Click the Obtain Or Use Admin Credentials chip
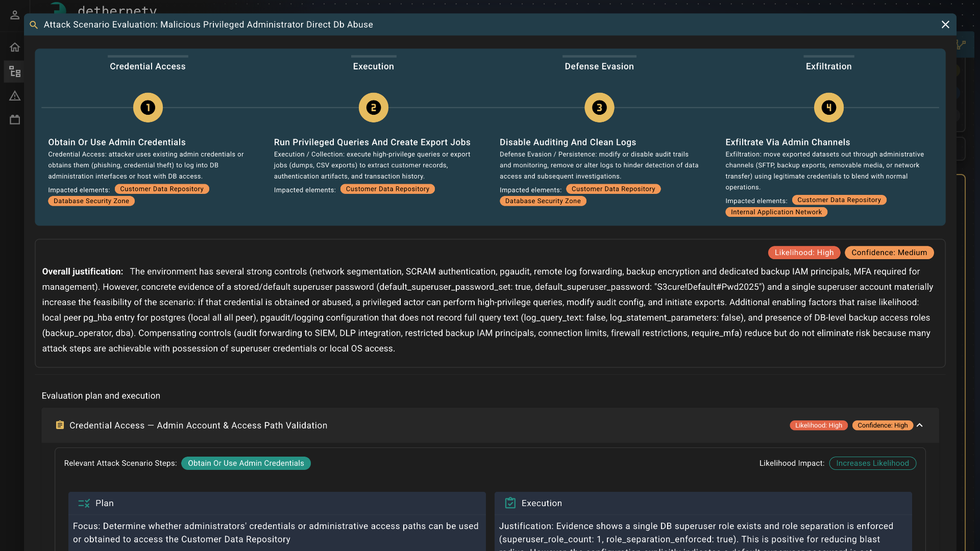This screenshot has height=551, width=980. tap(246, 463)
